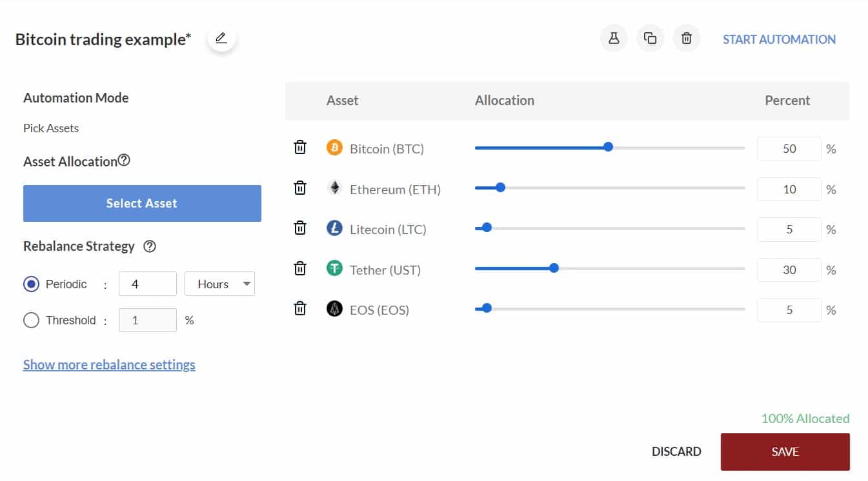The height and width of the screenshot is (481, 868).
Task: Click the Litecoin allocation slider handle
Action: pyautogui.click(x=487, y=228)
